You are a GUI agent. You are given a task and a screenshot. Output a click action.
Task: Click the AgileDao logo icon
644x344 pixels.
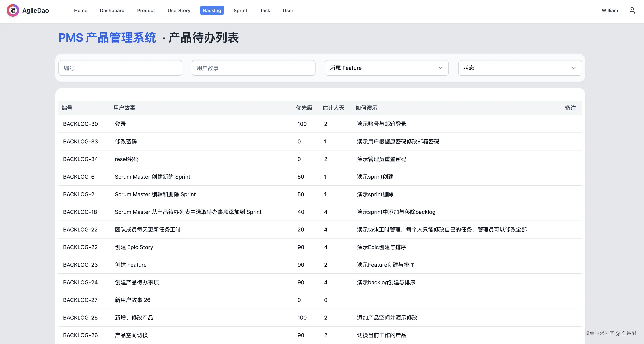tap(13, 11)
